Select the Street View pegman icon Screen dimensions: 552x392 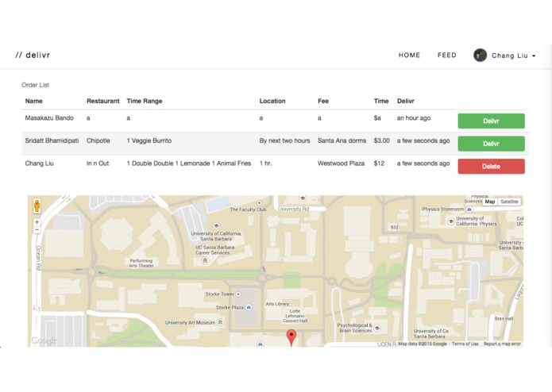37,206
